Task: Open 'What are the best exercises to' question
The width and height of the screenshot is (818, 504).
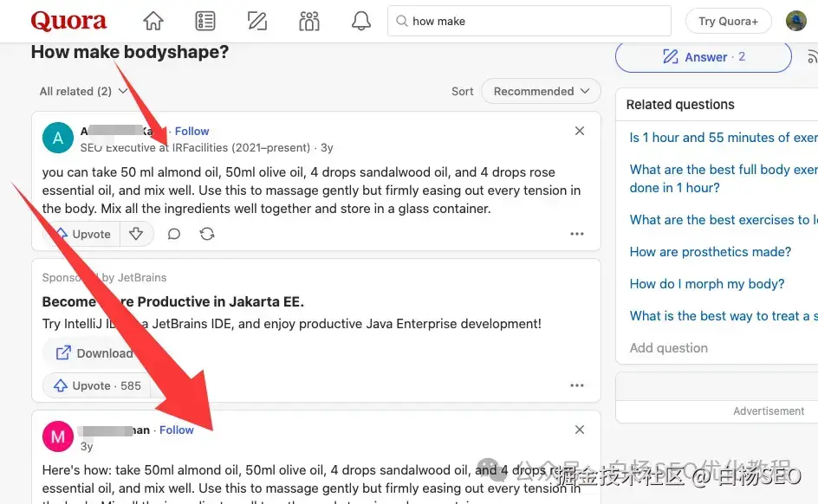Action: point(724,219)
